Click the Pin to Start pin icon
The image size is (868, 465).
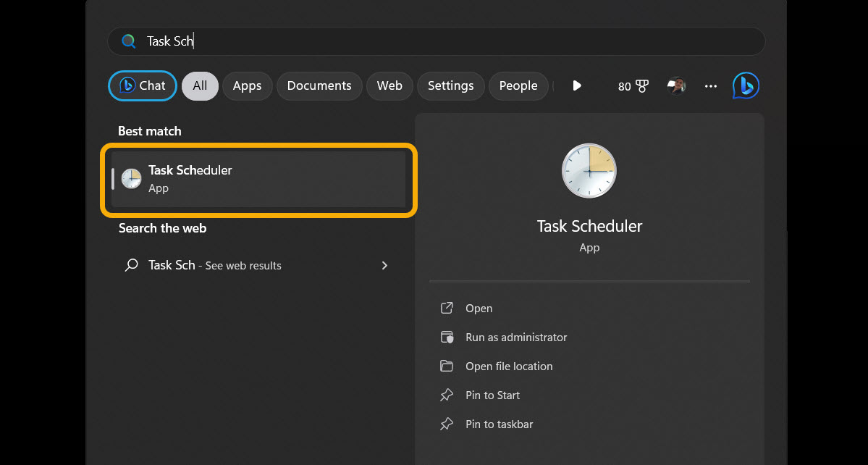tap(447, 395)
